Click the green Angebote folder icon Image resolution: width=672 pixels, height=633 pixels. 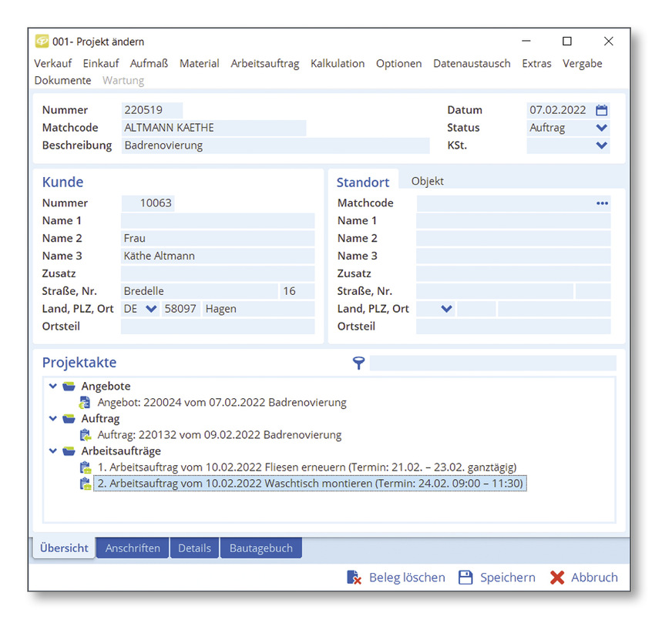click(x=68, y=386)
